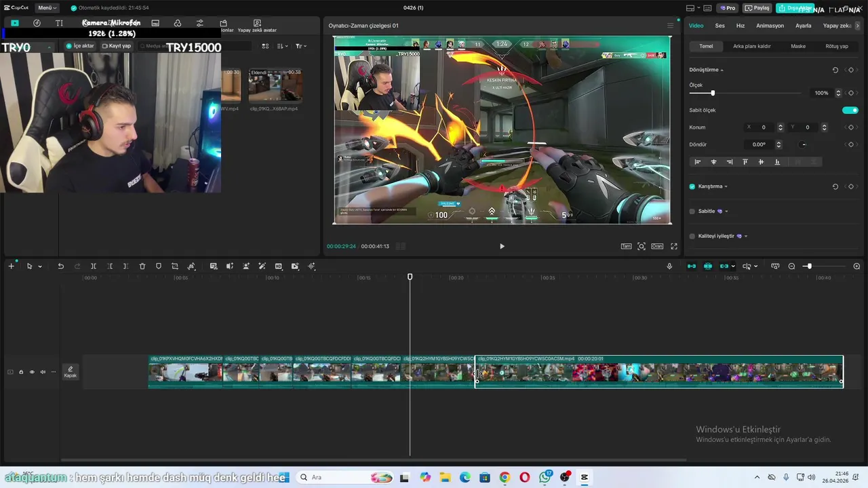Toggle the Sabit ölçek uniform scale switch

pos(850,110)
